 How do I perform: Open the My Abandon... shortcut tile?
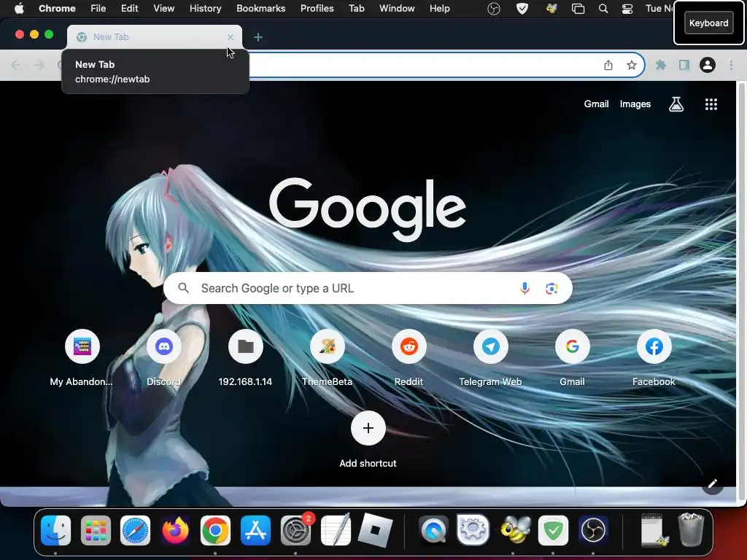pos(82,357)
